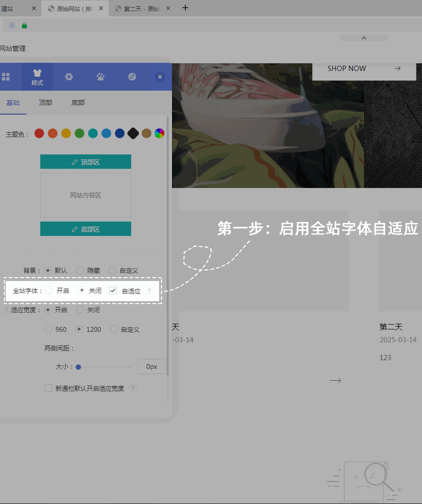Click help icon beside 新通栏默认开启适应宽度
The height and width of the screenshot is (504, 422).
tap(133, 388)
